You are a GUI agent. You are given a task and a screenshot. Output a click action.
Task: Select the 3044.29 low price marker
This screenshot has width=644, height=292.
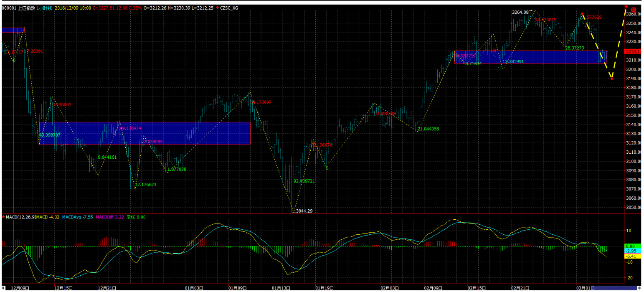click(304, 211)
